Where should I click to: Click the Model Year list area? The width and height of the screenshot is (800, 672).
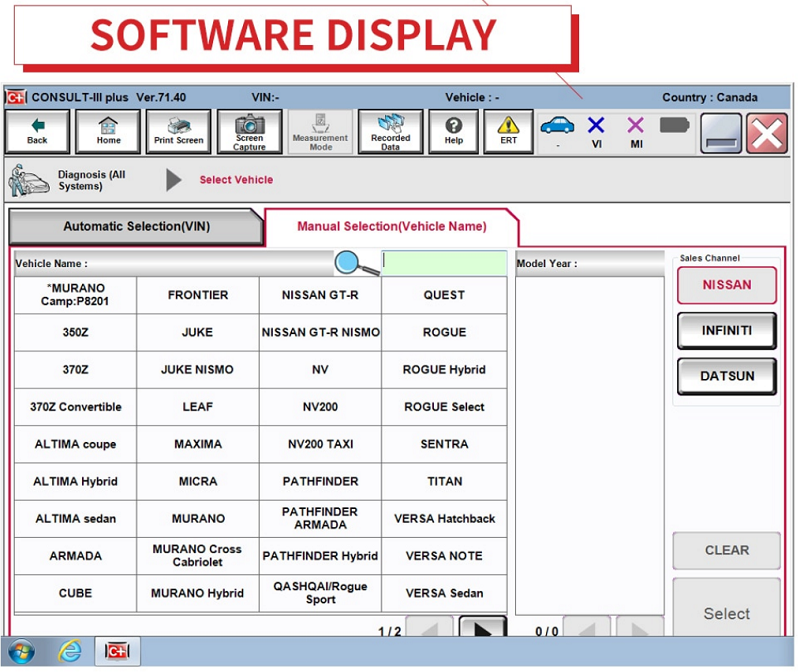[x=590, y=445]
